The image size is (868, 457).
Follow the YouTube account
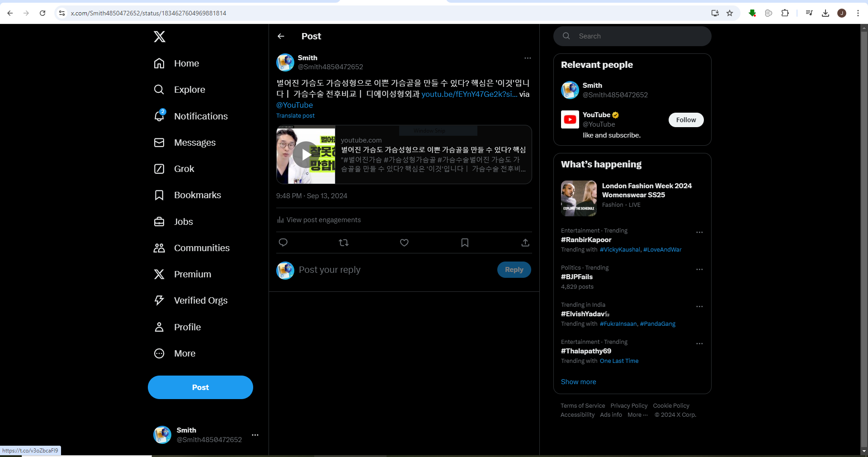(x=686, y=120)
